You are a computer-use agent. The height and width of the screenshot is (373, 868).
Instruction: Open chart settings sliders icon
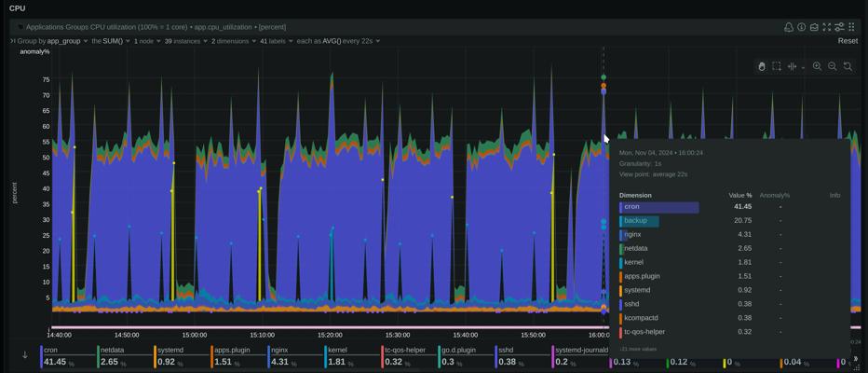[839, 27]
